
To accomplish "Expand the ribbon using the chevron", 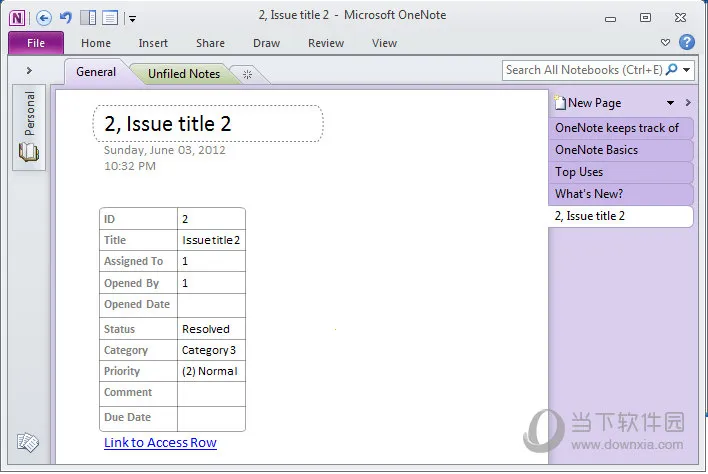I will click(x=666, y=43).
